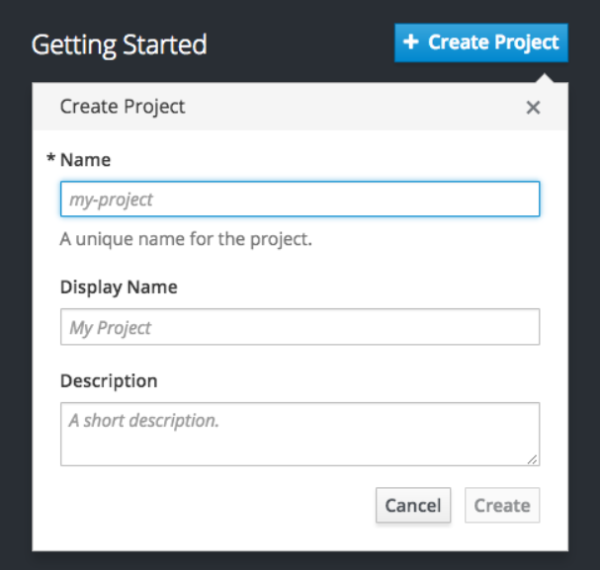Focus the Name field with my-project placeholder
Screen dimensions: 600x570
[300, 199]
